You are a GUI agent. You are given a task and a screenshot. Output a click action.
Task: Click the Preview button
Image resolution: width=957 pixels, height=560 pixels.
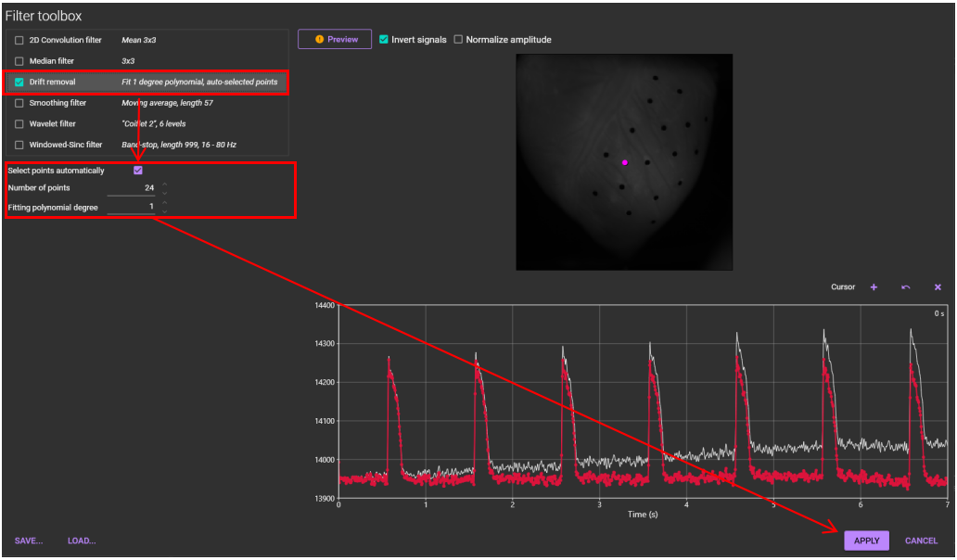coord(335,40)
